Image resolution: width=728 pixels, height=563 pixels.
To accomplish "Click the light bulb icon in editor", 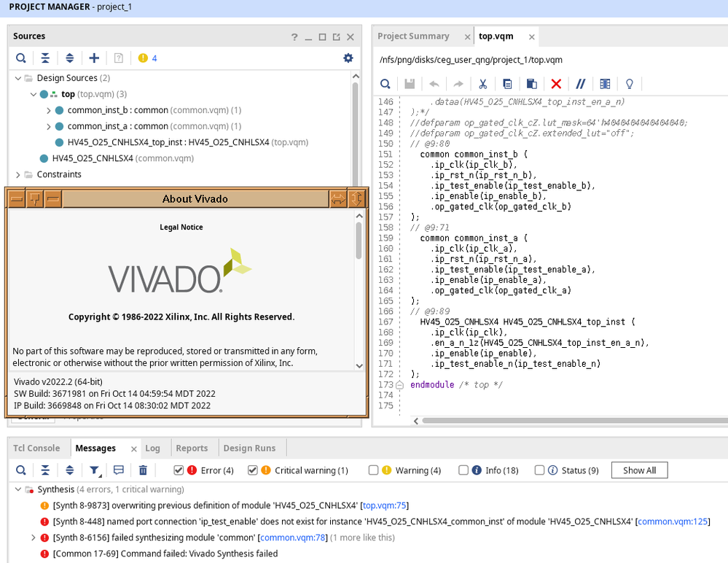I will pyautogui.click(x=630, y=84).
